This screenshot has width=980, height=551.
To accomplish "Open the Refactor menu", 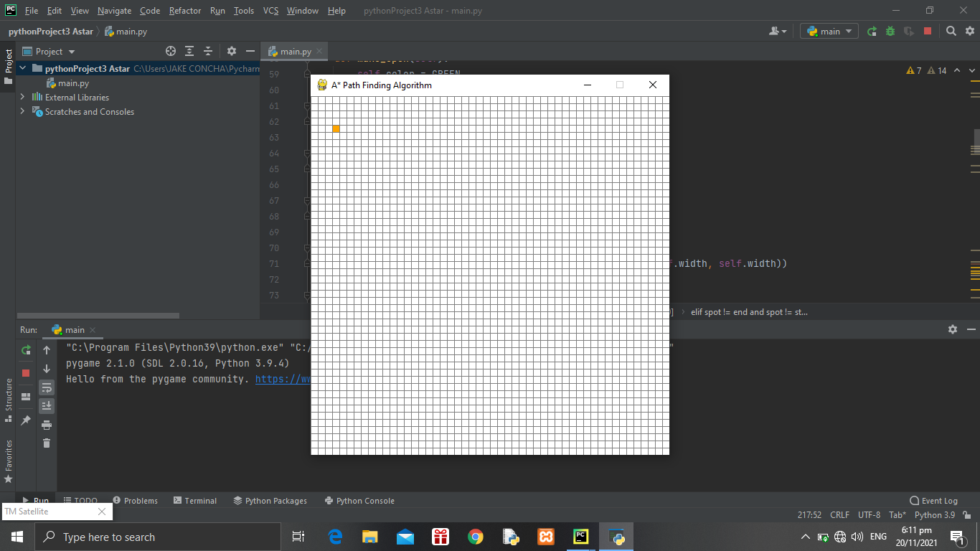I will tap(184, 11).
